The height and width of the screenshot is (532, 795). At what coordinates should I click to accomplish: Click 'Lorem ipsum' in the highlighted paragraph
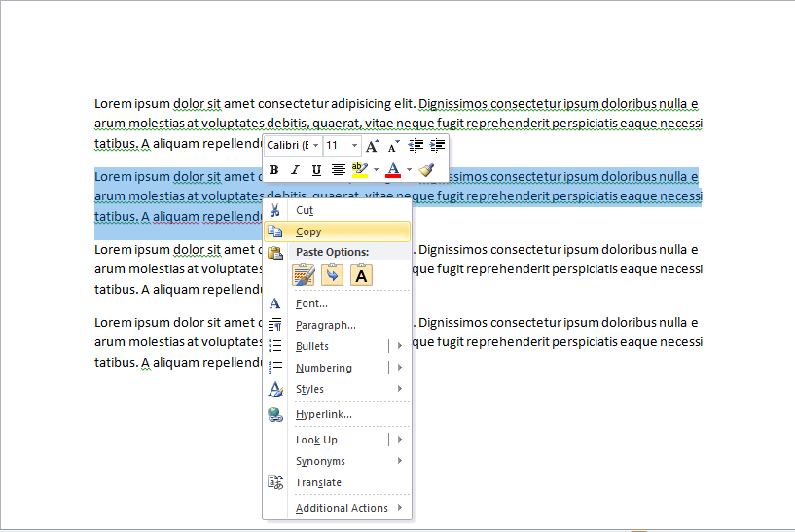click(131, 177)
